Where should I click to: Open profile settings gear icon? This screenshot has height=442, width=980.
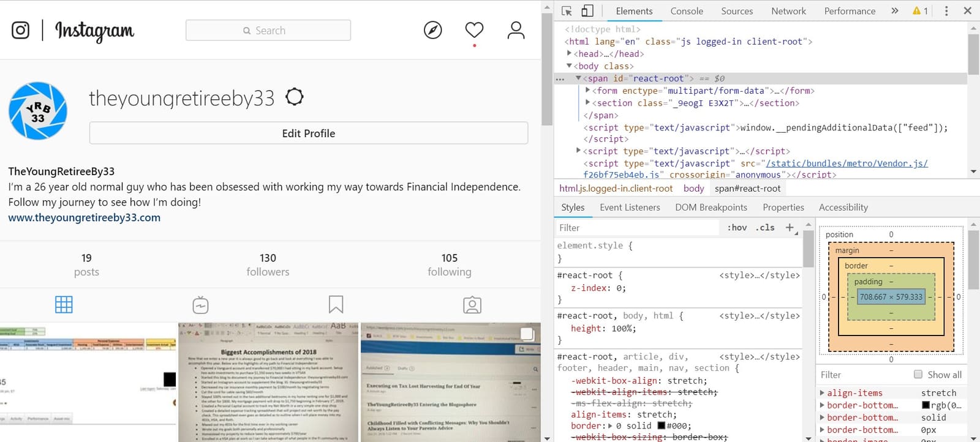click(x=295, y=97)
